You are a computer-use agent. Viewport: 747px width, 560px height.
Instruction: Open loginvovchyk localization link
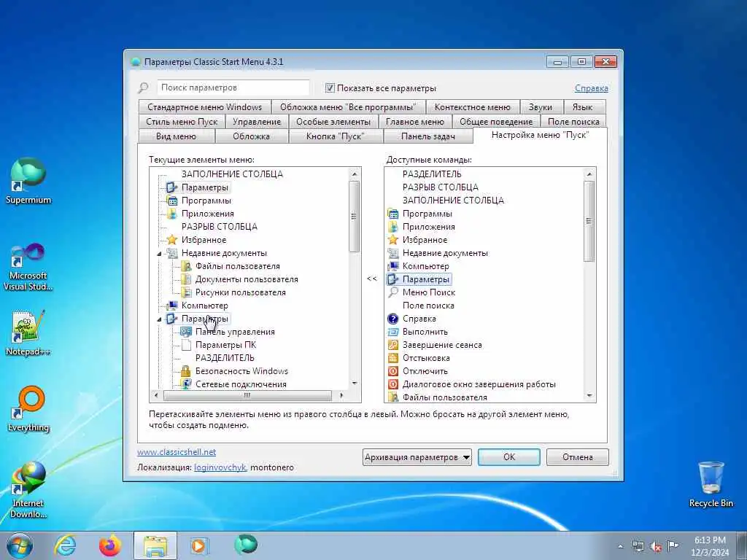pyautogui.click(x=220, y=467)
